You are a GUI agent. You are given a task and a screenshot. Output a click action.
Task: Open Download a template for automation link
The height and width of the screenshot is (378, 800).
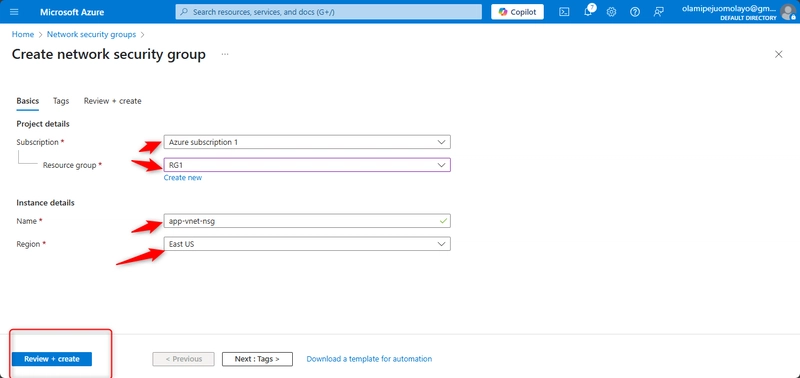(369, 359)
